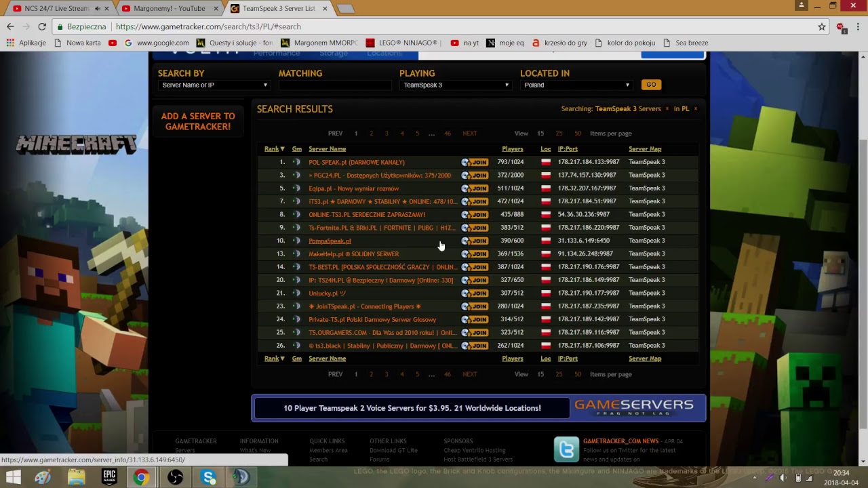Click Poland flag in PompaSpeak.pl row
This screenshot has width=868, height=488.
pyautogui.click(x=545, y=241)
